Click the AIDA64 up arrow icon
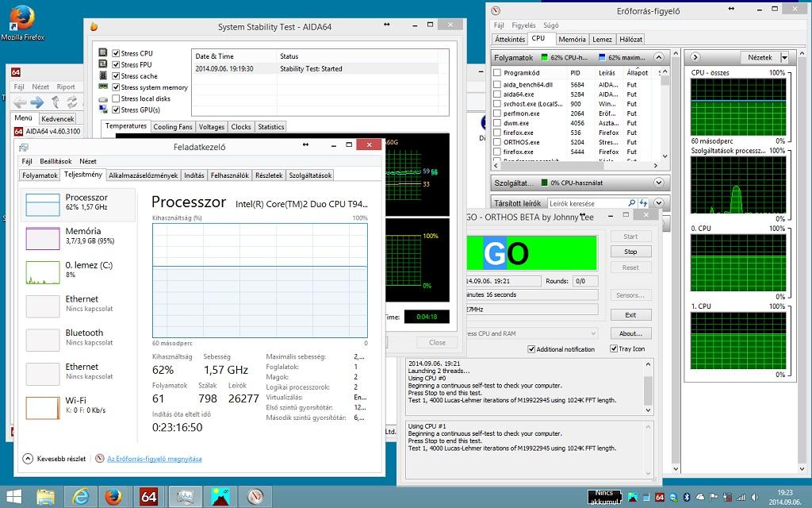This screenshot has height=508, width=812. tap(56, 102)
